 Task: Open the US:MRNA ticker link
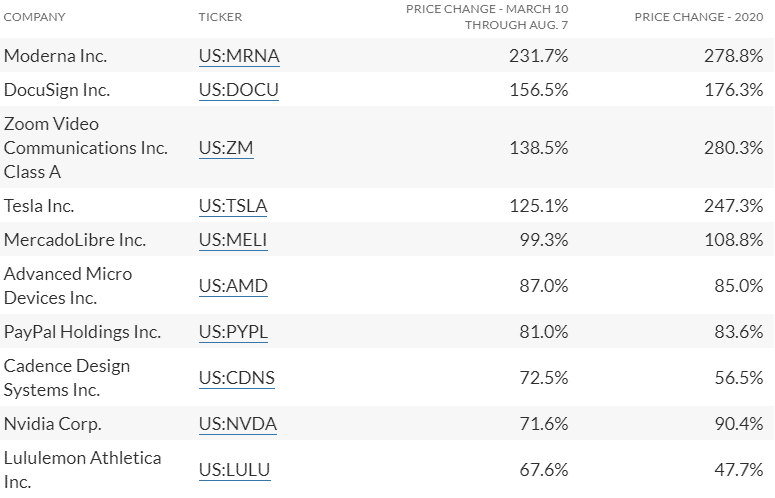[239, 56]
